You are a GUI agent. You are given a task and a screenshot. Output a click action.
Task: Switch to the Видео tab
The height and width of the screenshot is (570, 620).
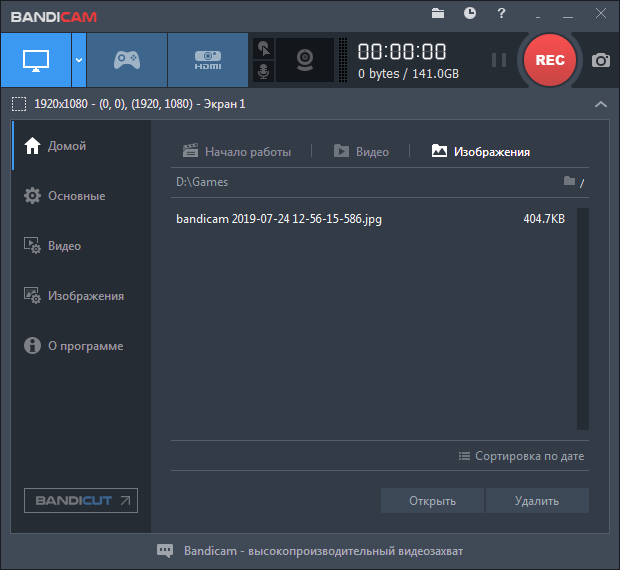coord(361,152)
